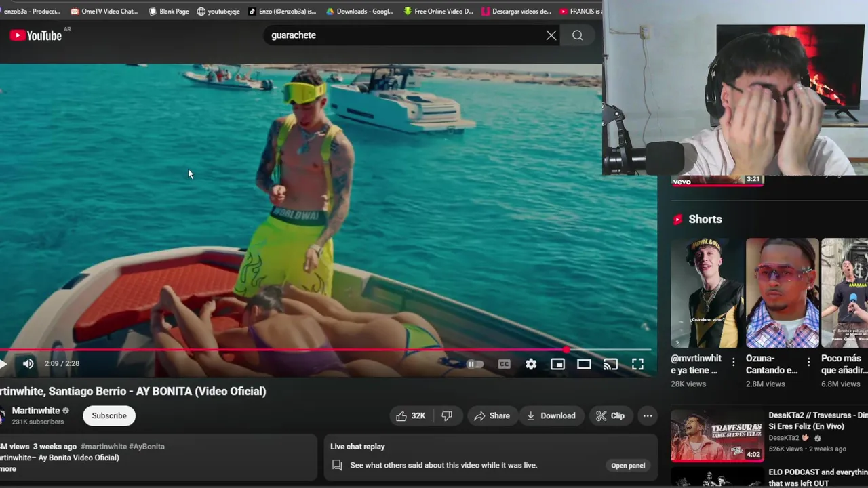The width and height of the screenshot is (868, 488).
Task: Open the live chat replay panel
Action: click(628, 466)
